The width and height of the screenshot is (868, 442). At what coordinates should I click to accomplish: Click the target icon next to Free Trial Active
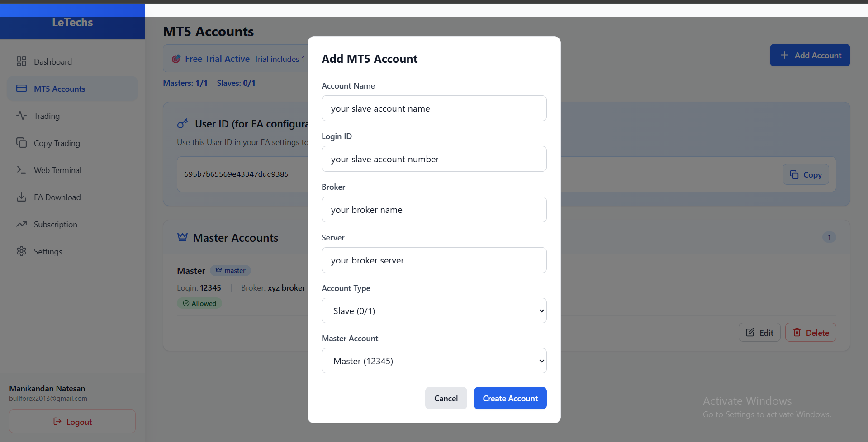coord(176,59)
